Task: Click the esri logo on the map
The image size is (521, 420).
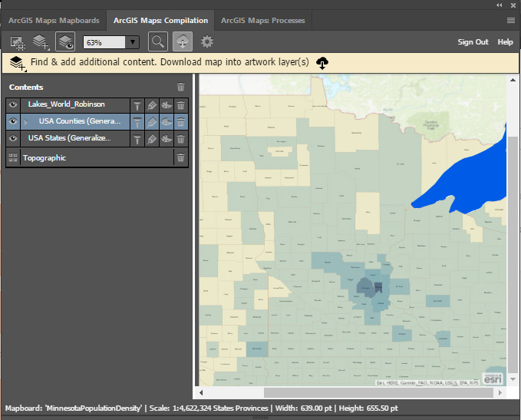Action: pyautogui.click(x=493, y=379)
